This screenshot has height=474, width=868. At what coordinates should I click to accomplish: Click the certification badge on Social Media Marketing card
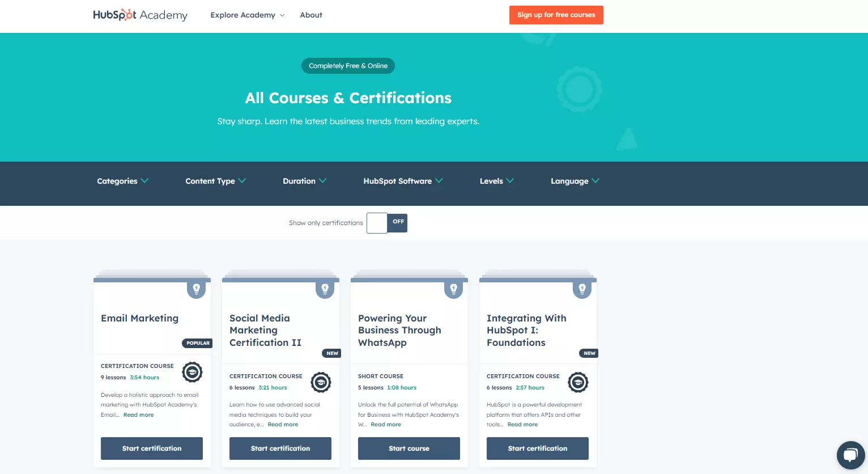click(x=321, y=382)
